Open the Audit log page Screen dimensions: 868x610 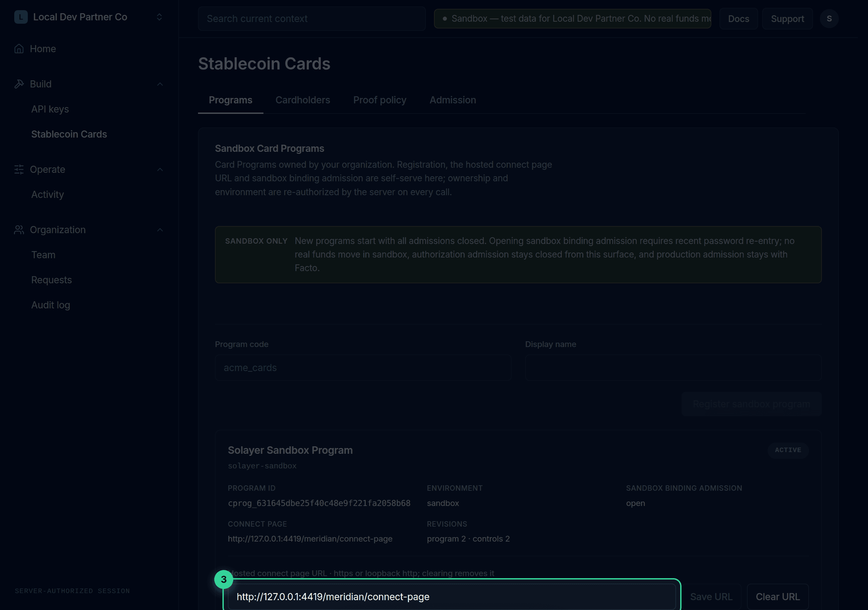point(51,305)
